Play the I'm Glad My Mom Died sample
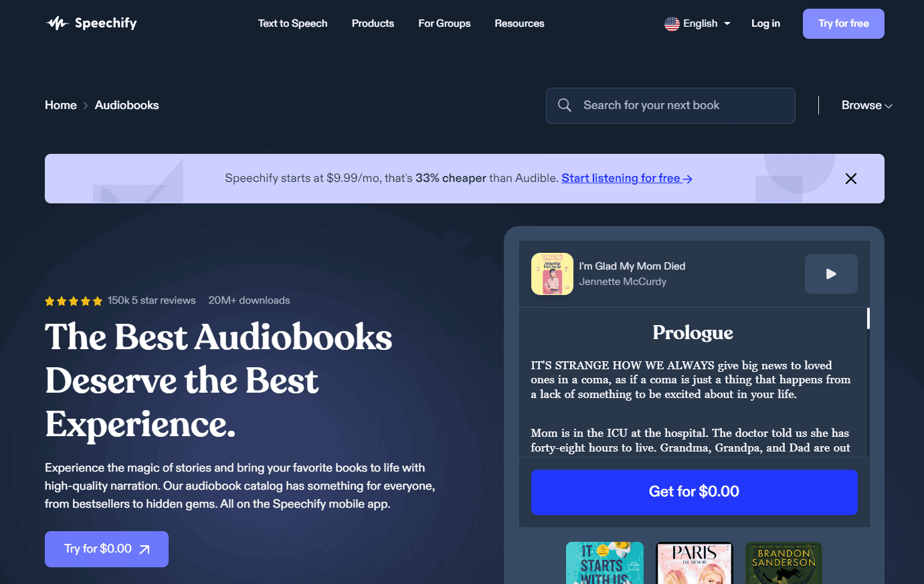The width and height of the screenshot is (924, 584). point(831,274)
